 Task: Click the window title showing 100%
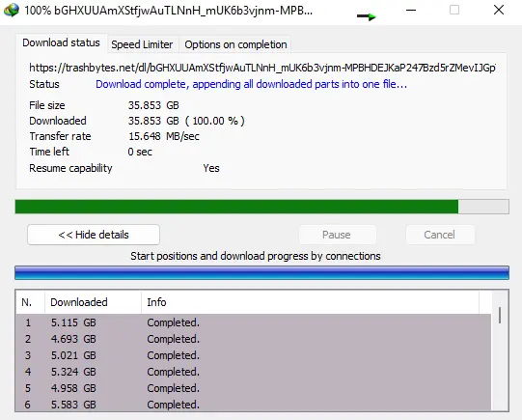[x=168, y=11]
